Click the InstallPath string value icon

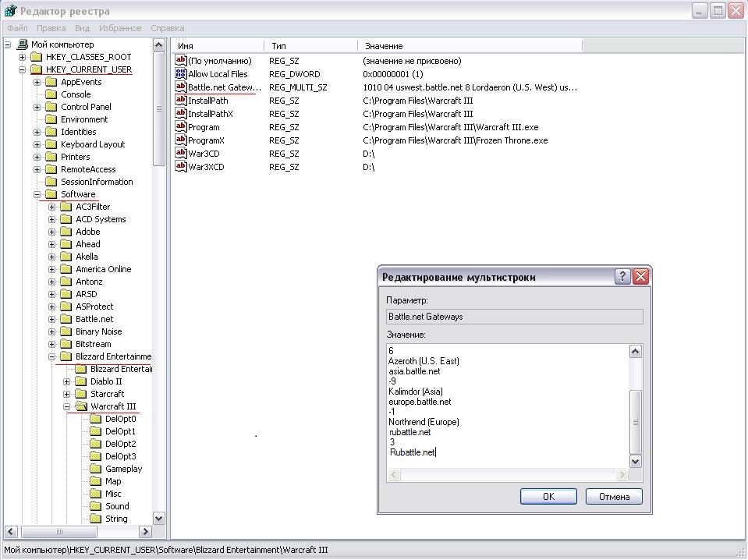[180, 100]
